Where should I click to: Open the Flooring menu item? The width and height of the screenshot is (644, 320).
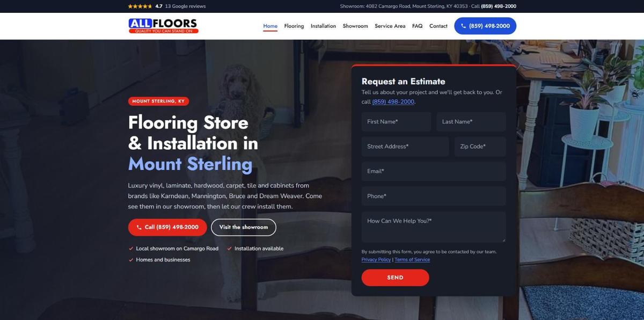click(x=294, y=26)
